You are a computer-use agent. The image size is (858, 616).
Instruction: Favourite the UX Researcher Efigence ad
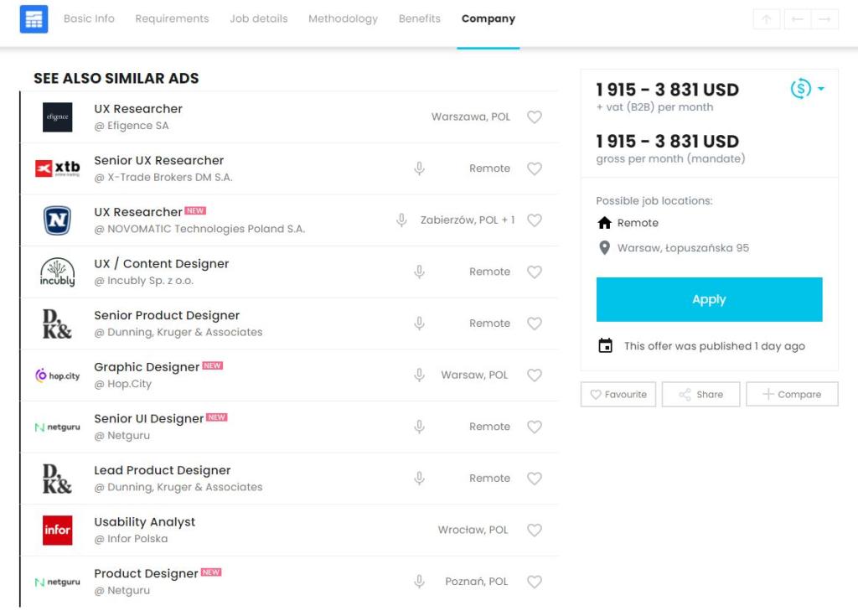pos(535,117)
